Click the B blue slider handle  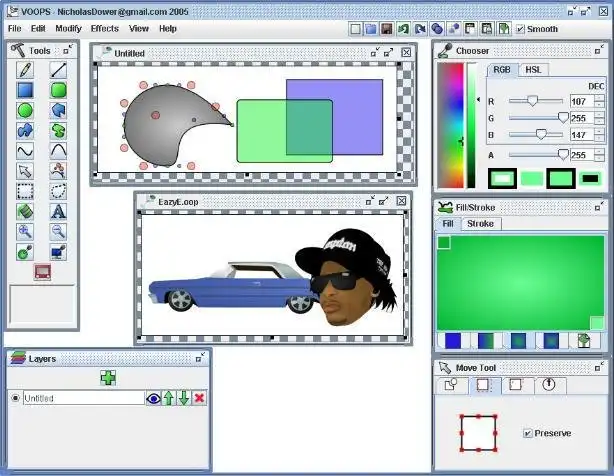[x=541, y=134]
